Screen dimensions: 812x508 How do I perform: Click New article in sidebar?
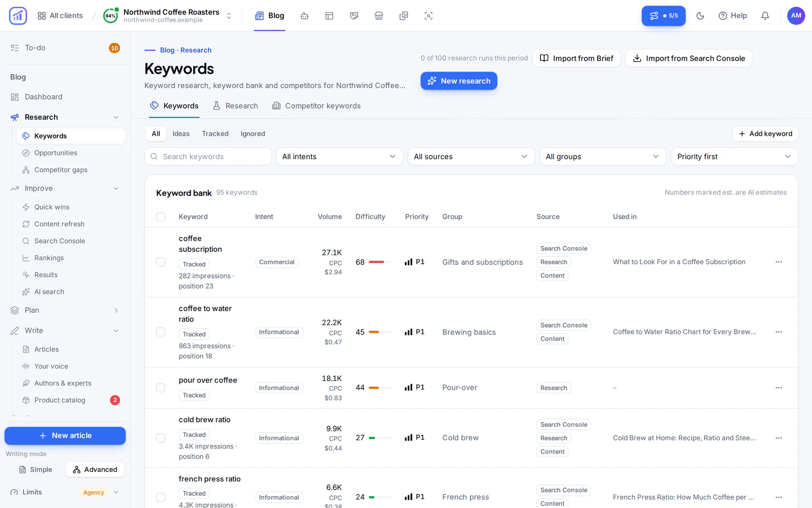pos(65,436)
